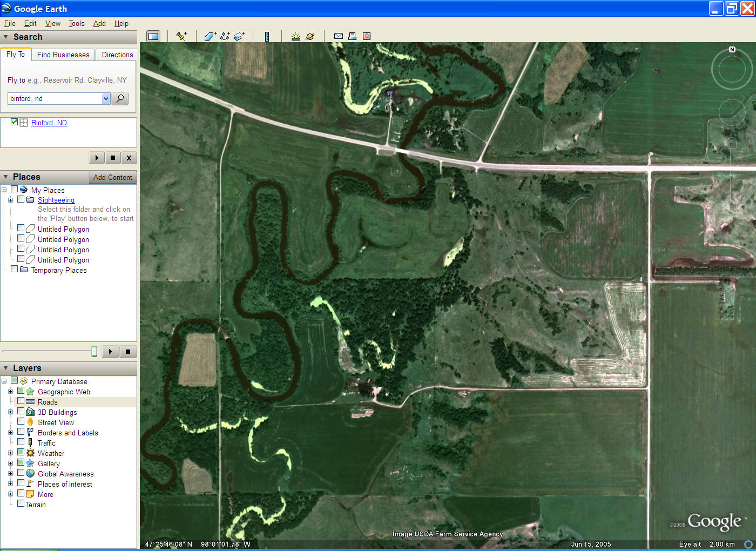Viewport: 756px width, 551px height.
Task: Stop the search results tour
Action: 112,158
